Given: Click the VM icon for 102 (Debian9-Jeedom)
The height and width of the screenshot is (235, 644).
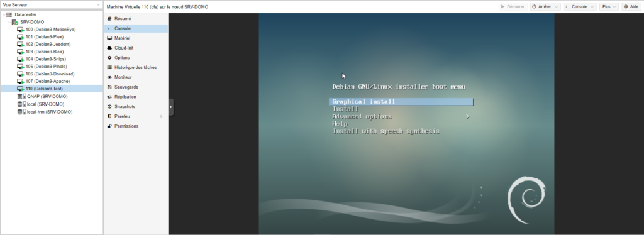Looking at the screenshot, I should pos(20,44).
